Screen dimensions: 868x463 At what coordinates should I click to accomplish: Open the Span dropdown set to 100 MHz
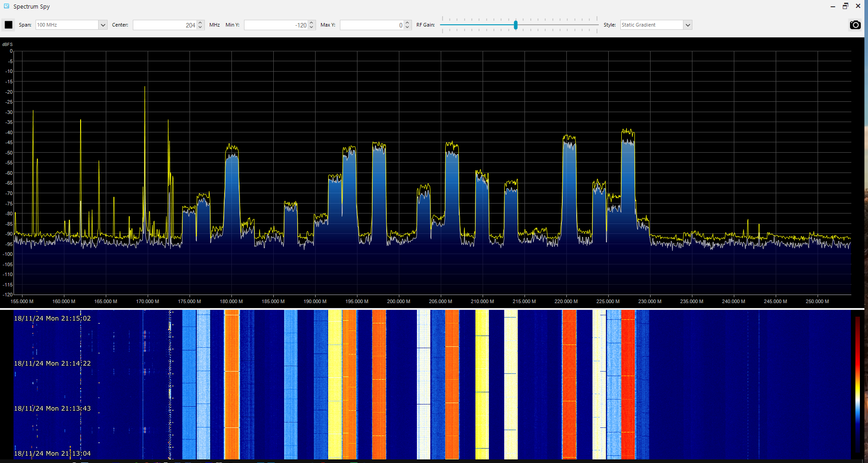pos(71,25)
